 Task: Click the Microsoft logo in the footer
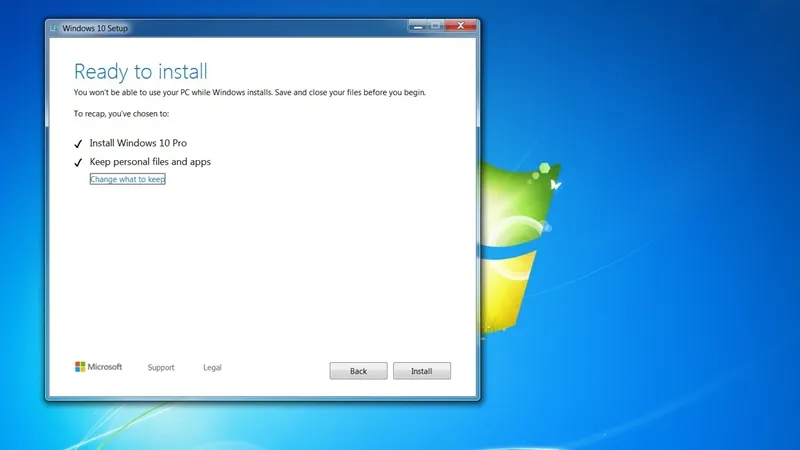tap(98, 367)
